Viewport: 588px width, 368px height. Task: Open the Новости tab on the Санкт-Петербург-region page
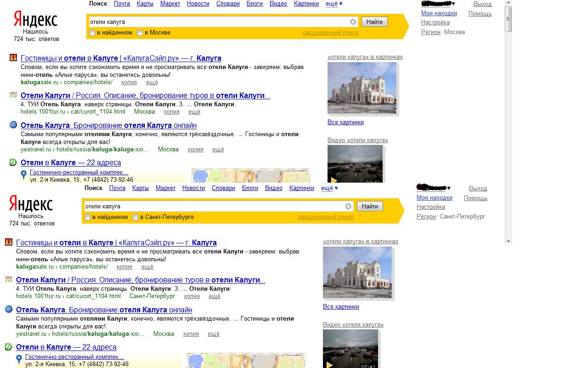(x=193, y=188)
